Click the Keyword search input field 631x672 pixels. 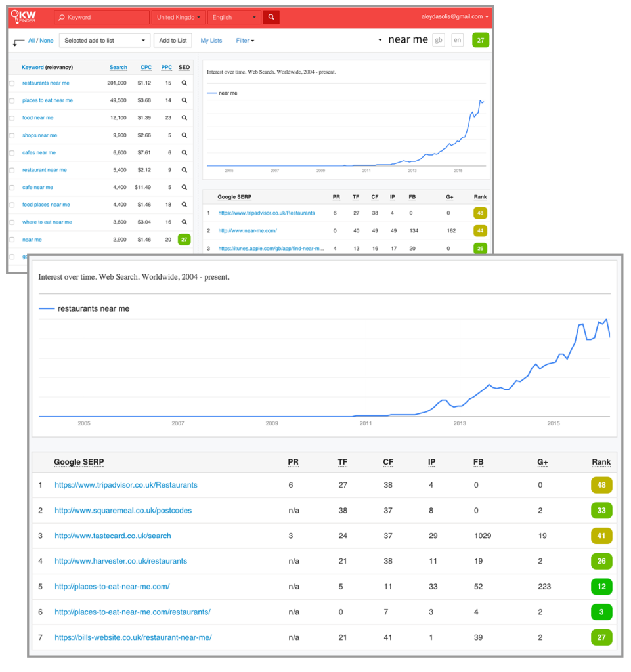(102, 17)
